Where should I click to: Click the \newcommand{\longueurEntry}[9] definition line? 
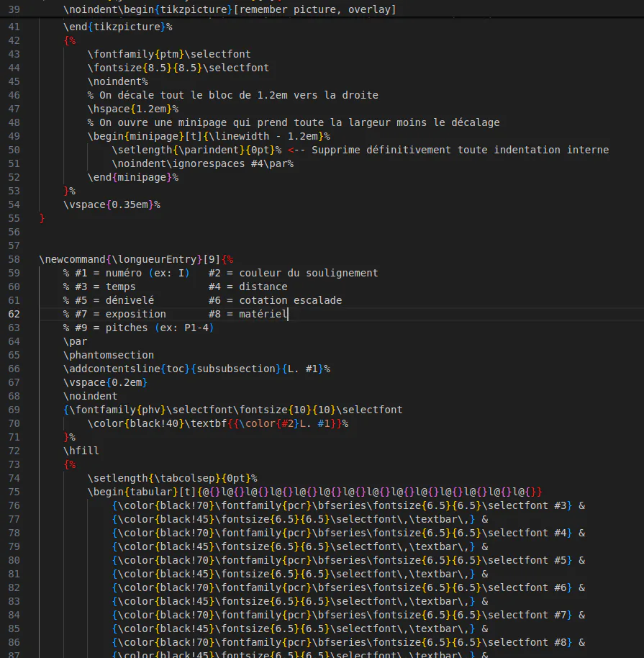coord(136,259)
